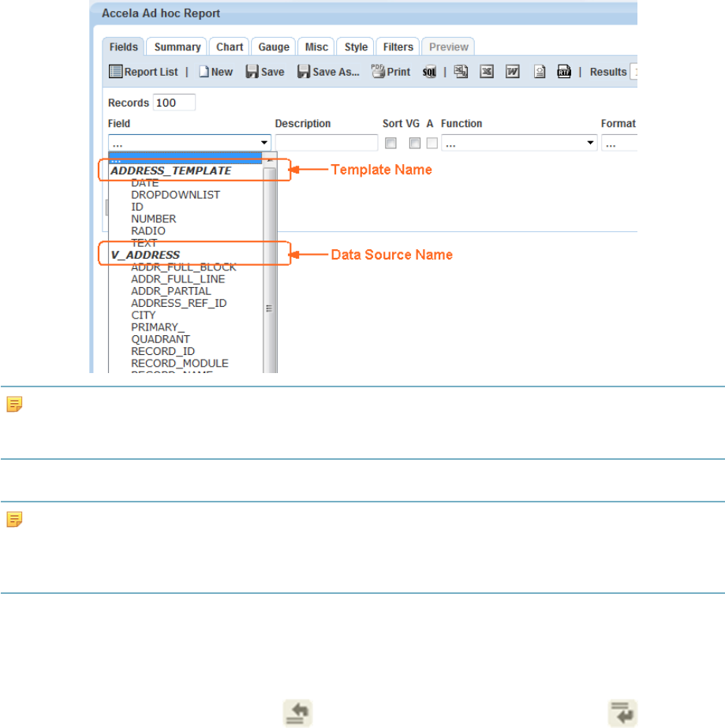The height and width of the screenshot is (728, 725).
Task: Click the Description text box
Action: pos(327,143)
